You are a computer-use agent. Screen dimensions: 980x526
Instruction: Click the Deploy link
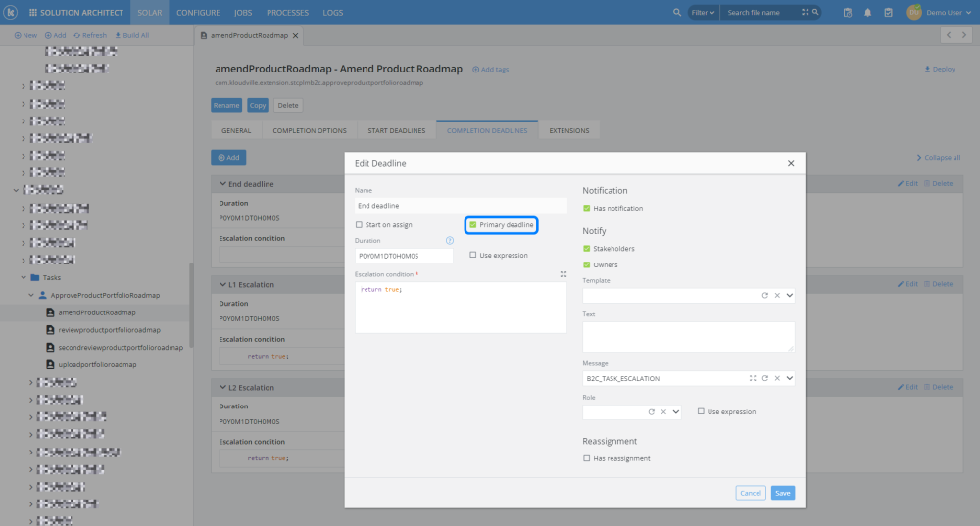[x=940, y=69]
